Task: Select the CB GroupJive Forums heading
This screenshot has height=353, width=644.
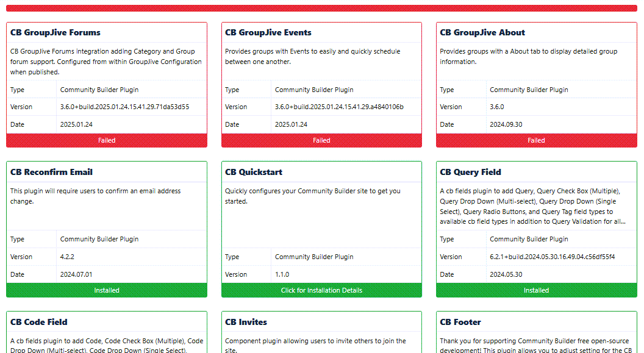Action: click(x=55, y=32)
